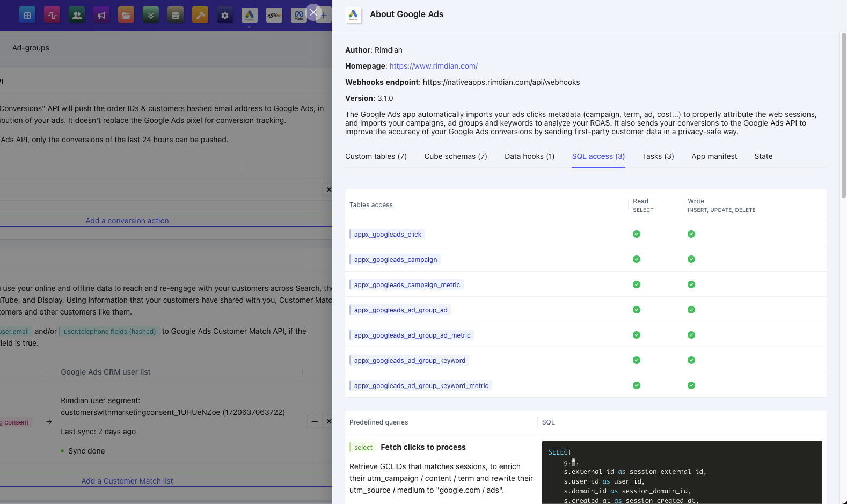This screenshot has width=847, height=504.
Task: Click Read checkmark for appx_googleads_campaign
Action: (637, 259)
